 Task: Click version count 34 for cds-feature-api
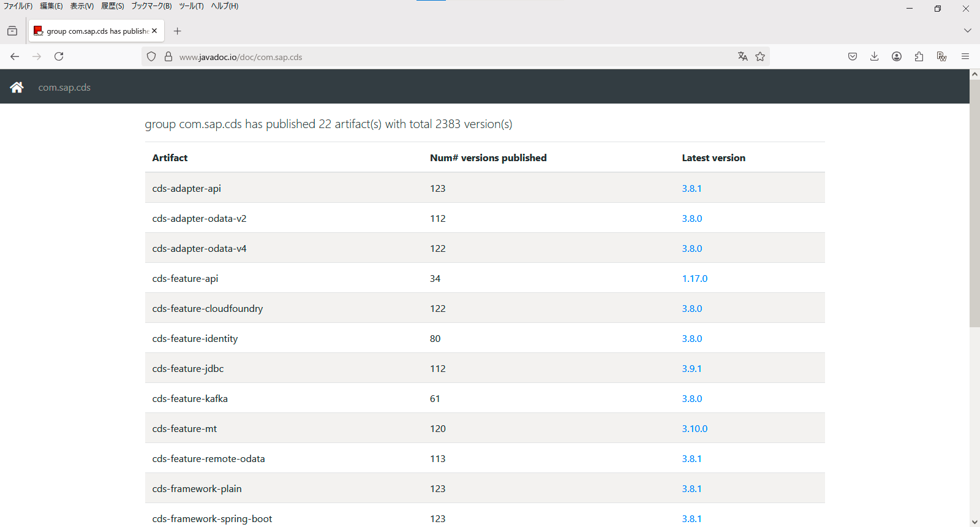435,278
